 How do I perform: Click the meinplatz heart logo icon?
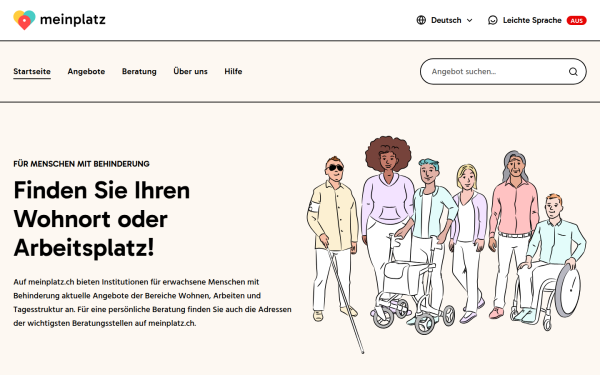click(x=24, y=20)
